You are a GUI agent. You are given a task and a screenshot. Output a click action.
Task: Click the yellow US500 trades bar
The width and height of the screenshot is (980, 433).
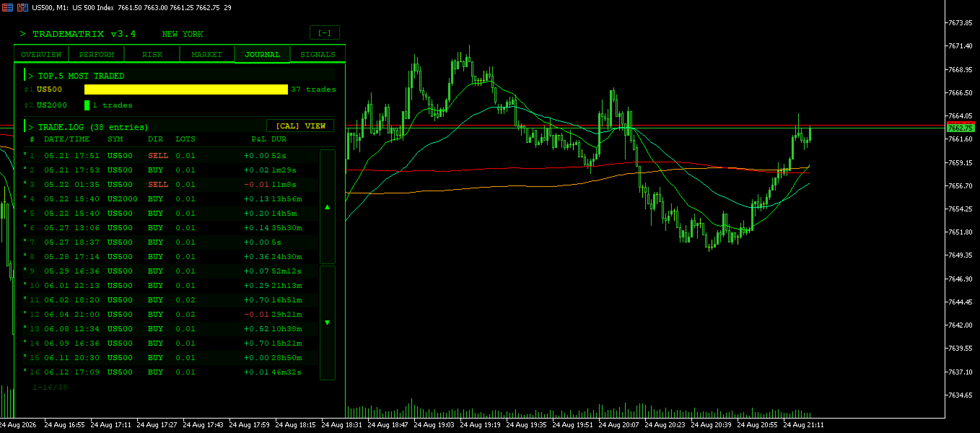186,89
